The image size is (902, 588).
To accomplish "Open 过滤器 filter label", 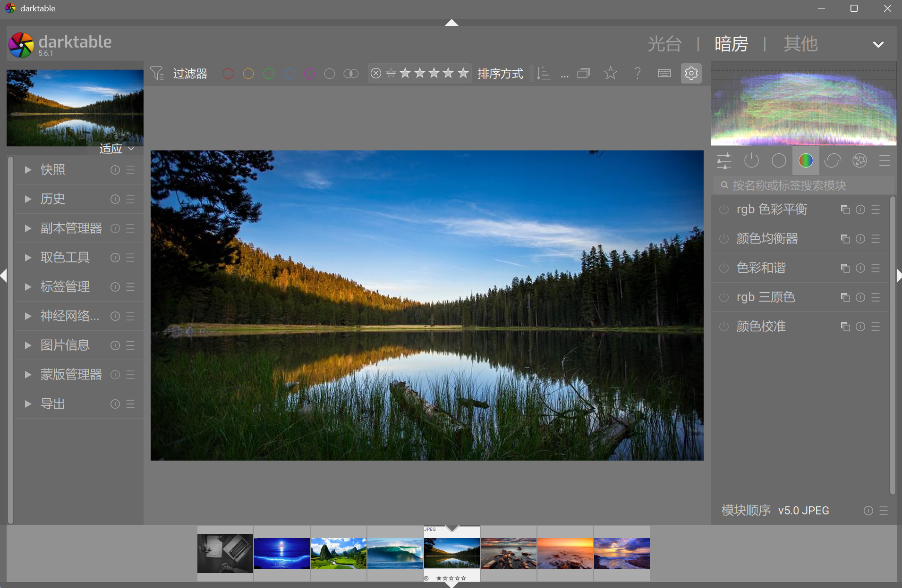I will click(x=190, y=74).
